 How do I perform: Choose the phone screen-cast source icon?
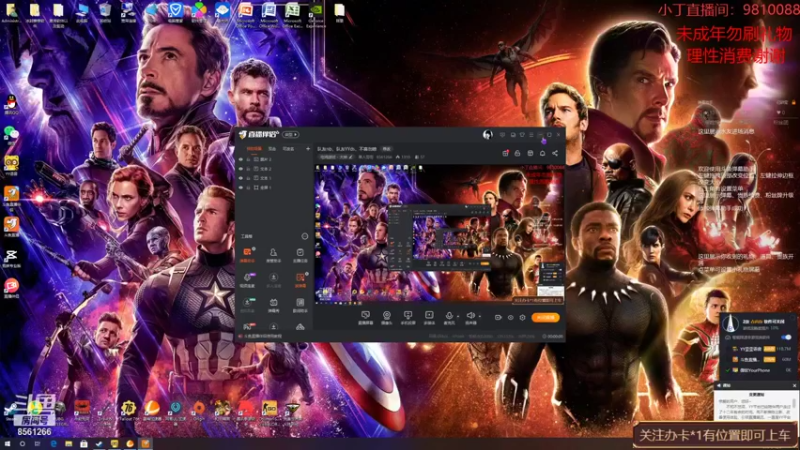pyautogui.click(x=408, y=317)
